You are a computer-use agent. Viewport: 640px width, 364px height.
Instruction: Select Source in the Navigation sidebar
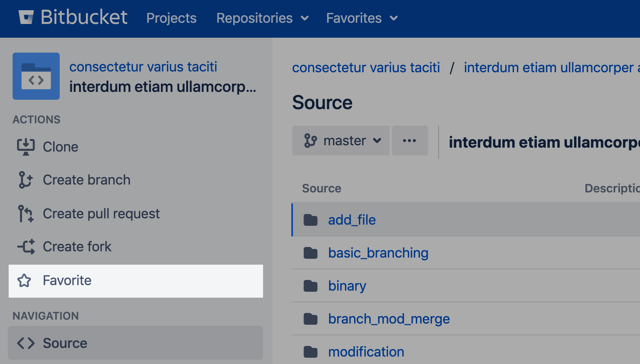pos(65,343)
